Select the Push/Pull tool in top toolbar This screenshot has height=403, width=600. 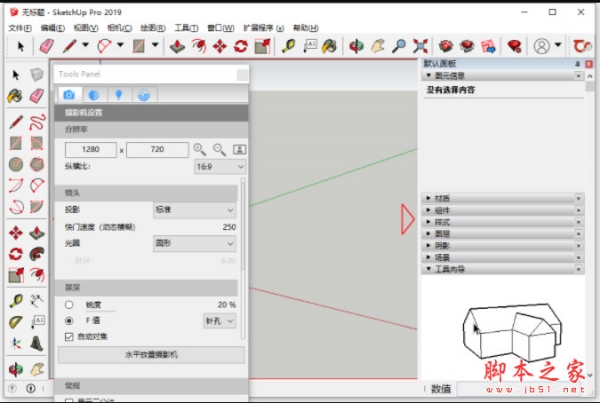pos(177,46)
